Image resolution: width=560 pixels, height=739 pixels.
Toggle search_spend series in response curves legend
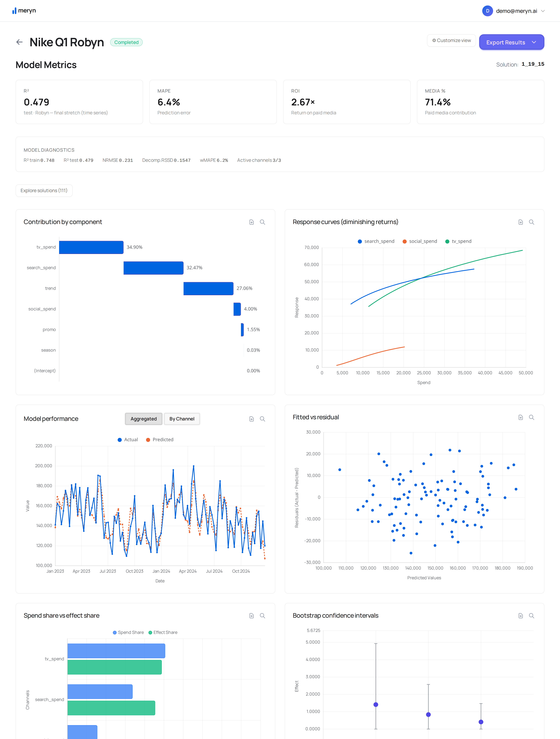click(x=376, y=241)
